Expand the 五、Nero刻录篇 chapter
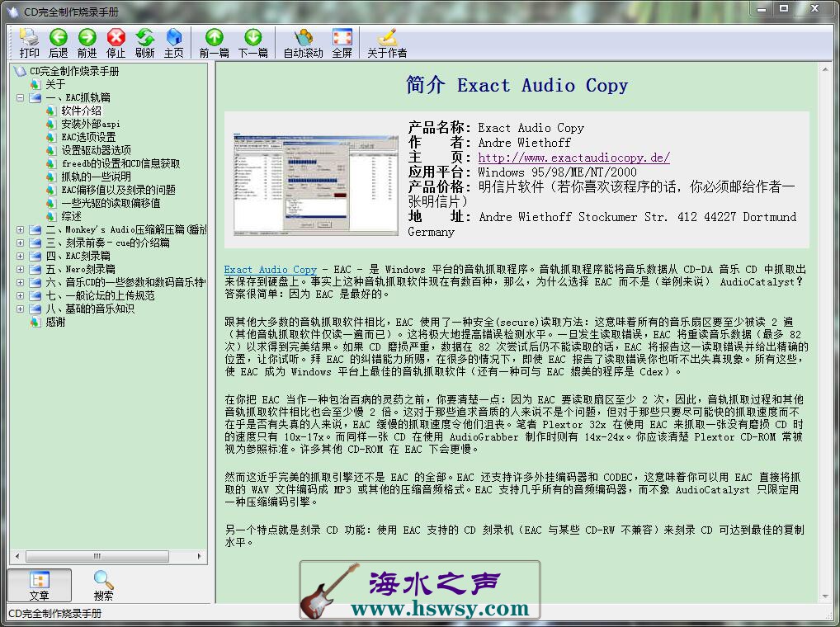840x627 pixels. coord(20,269)
